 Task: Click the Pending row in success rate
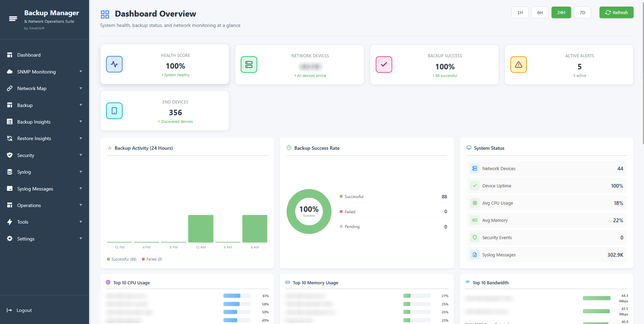pos(393,227)
